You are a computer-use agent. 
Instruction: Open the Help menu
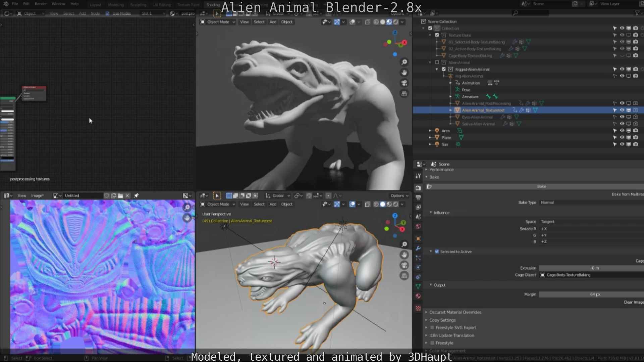point(74,4)
